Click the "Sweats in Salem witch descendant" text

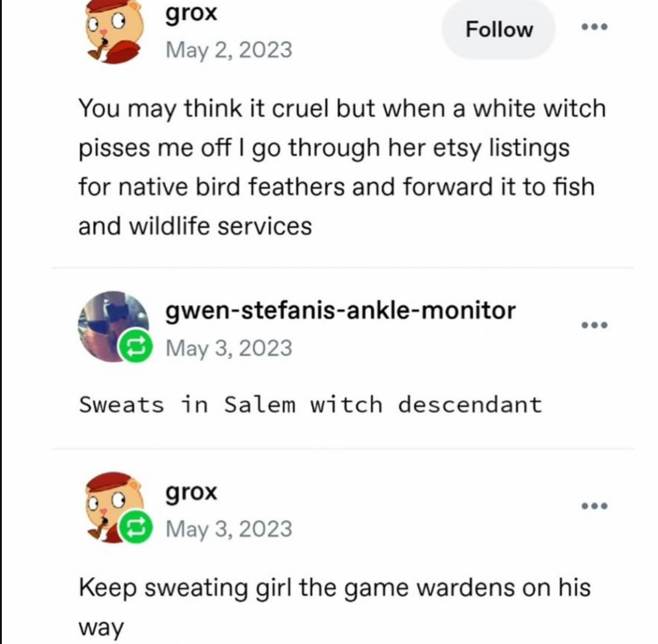coord(310,405)
